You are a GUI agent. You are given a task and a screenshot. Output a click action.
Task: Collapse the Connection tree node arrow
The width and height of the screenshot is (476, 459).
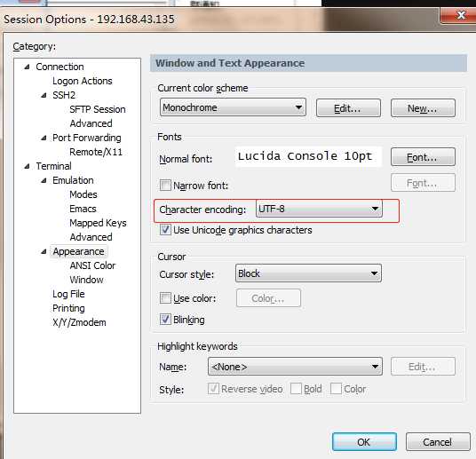click(x=27, y=67)
